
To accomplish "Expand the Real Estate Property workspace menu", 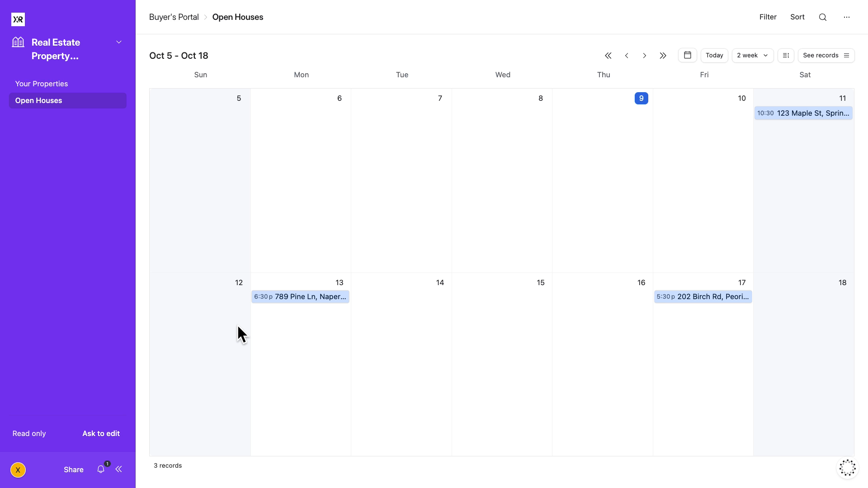I will (119, 42).
